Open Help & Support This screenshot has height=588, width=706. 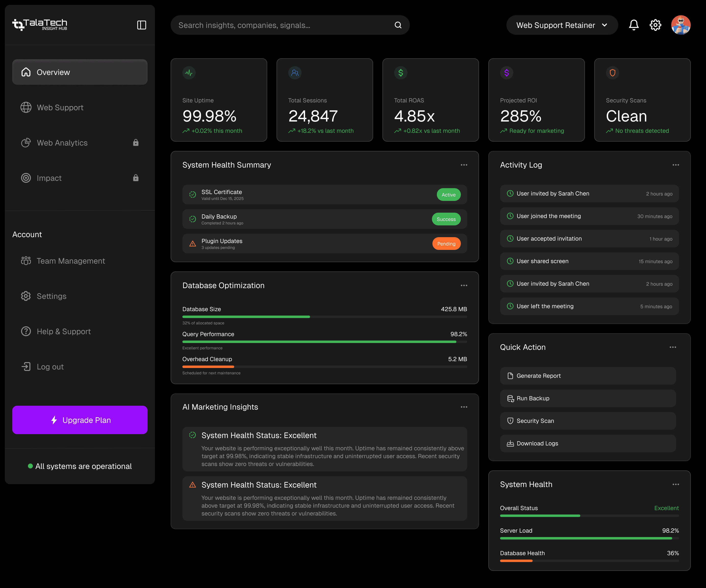pos(80,331)
